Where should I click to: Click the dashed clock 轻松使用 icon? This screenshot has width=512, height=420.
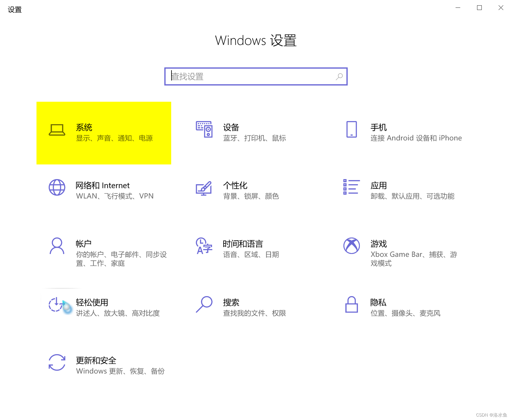pyautogui.click(x=57, y=304)
